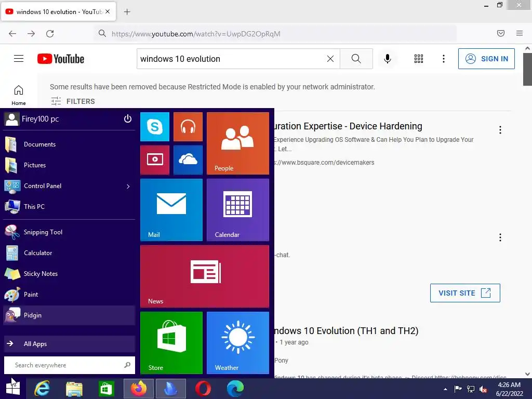Open the Skype tile
The height and width of the screenshot is (399, 532).
tap(155, 127)
